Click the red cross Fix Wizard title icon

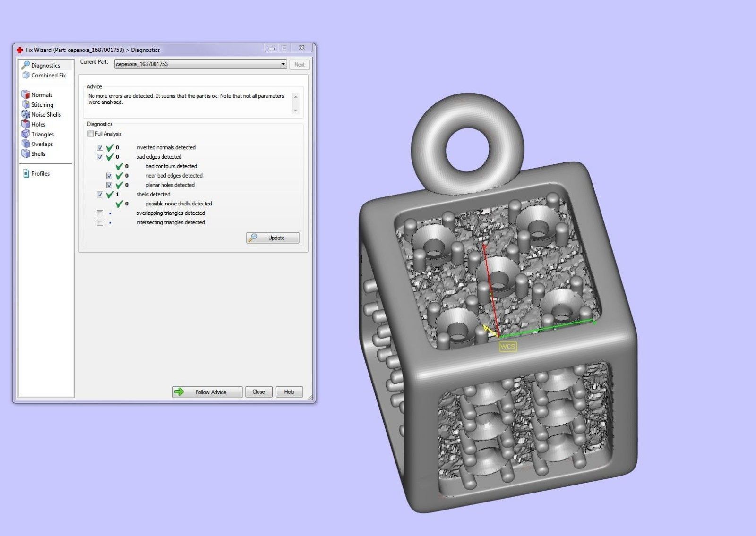point(19,50)
